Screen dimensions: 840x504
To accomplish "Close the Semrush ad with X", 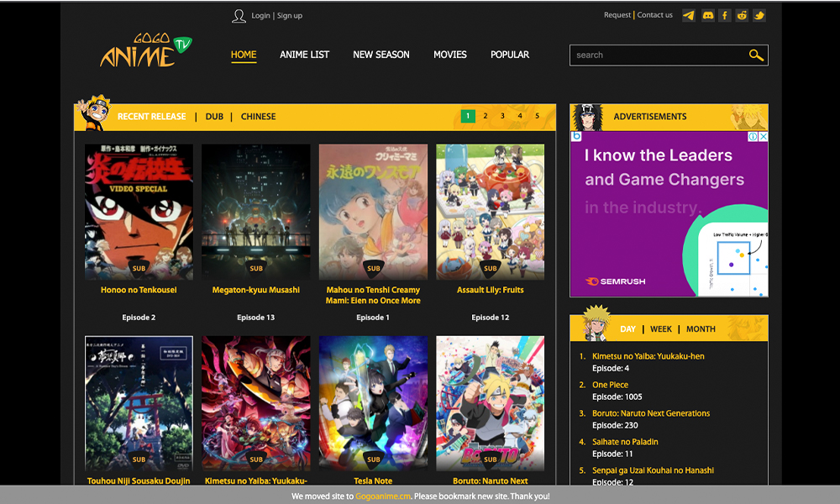I will [x=764, y=137].
